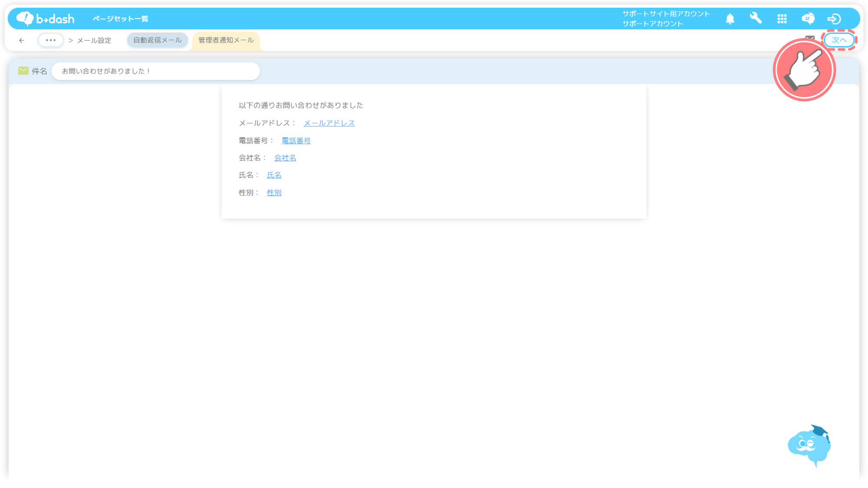Click the envelope icon beside 件名

23,71
